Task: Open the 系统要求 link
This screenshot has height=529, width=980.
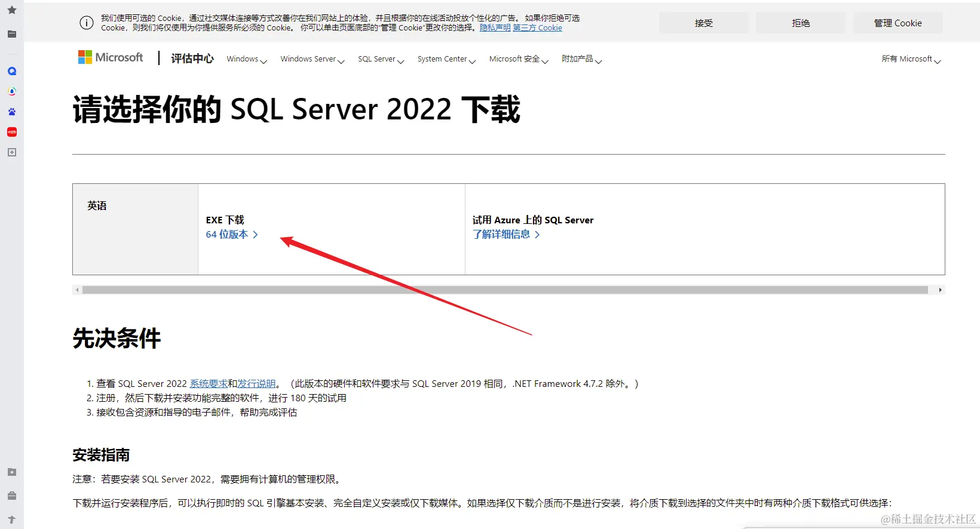Action: pyautogui.click(x=209, y=384)
